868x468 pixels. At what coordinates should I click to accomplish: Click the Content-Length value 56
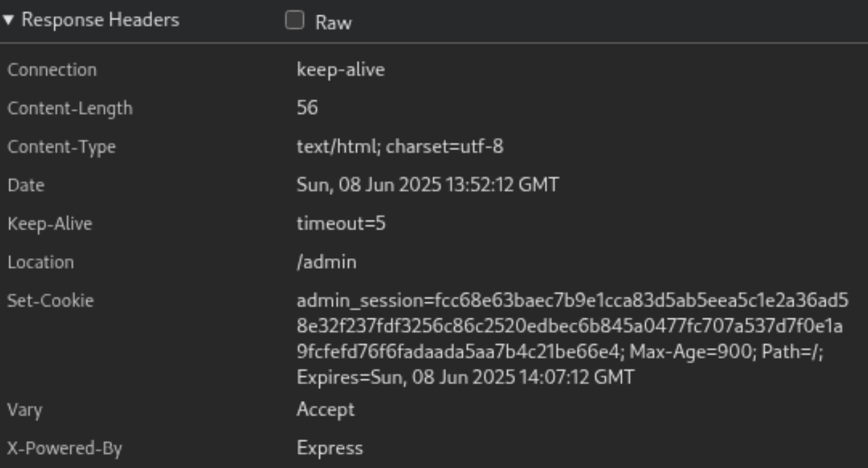tap(307, 108)
